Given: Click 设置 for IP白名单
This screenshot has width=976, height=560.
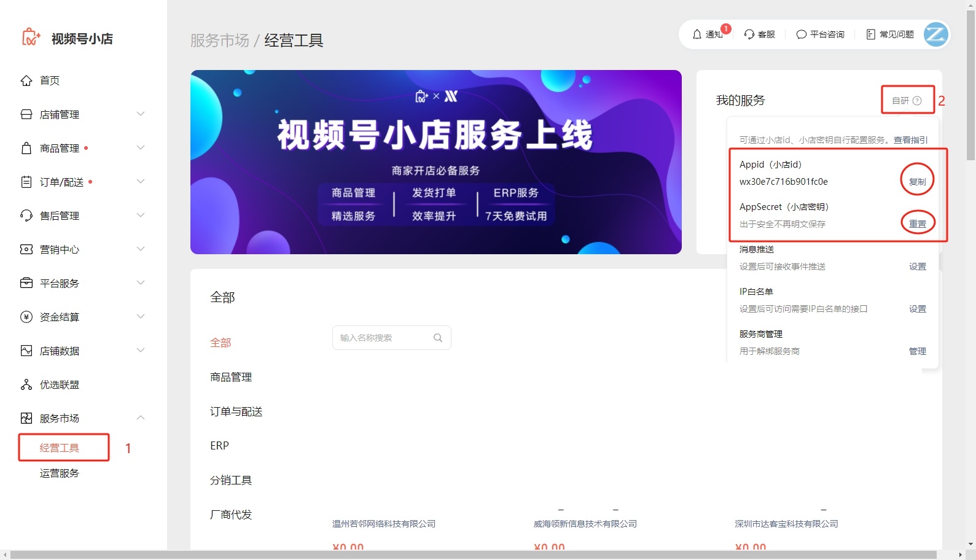Looking at the screenshot, I should [x=918, y=309].
